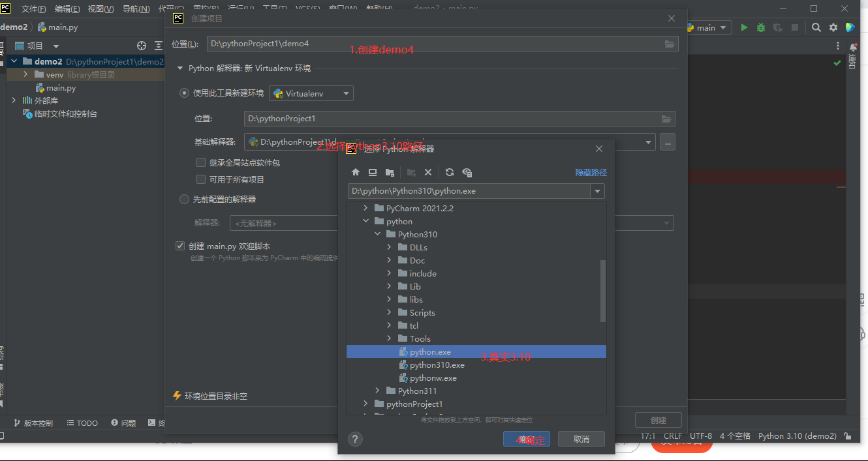
Task: Click the 创建 button in create project dialog
Action: click(x=659, y=420)
